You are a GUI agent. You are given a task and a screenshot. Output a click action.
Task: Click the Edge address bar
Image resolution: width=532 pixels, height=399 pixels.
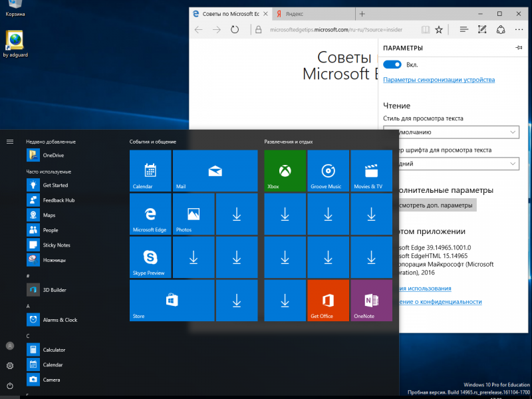[336, 30]
